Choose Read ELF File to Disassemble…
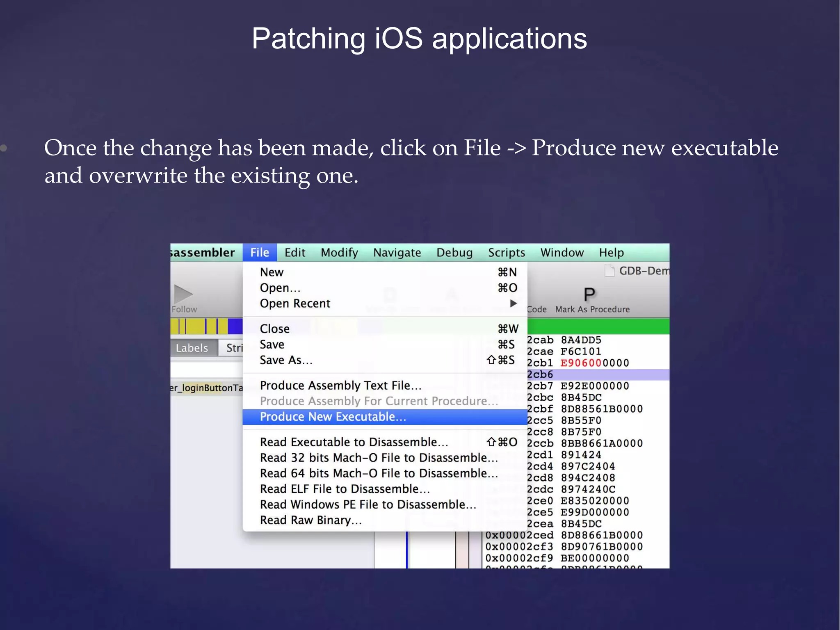Screen dimensions: 840x630 [385, 488]
